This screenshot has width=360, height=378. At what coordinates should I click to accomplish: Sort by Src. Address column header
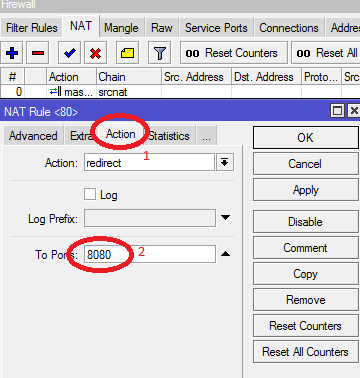point(197,77)
